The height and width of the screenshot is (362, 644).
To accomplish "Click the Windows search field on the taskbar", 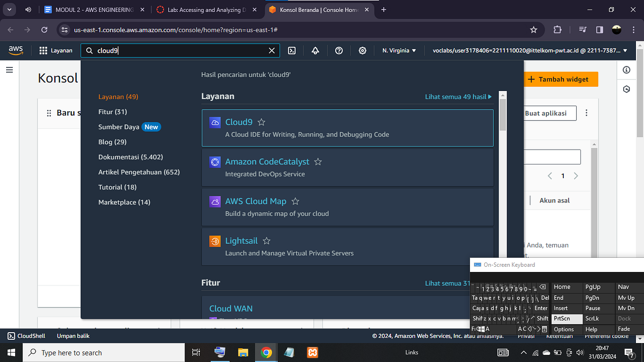I will (103, 353).
